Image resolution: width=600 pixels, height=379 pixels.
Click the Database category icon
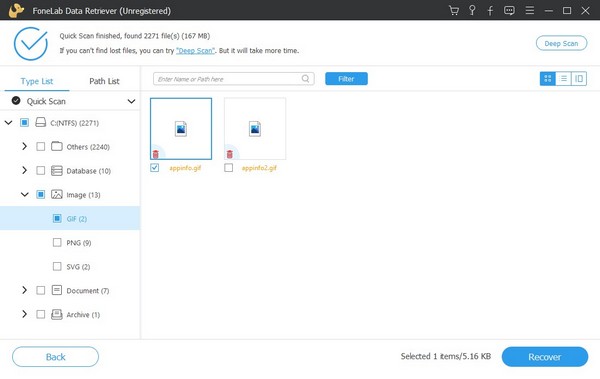(x=57, y=170)
